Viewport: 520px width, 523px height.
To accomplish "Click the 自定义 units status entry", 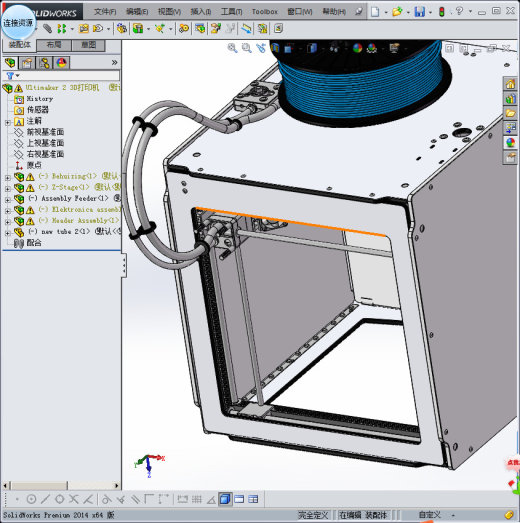I will point(430,515).
